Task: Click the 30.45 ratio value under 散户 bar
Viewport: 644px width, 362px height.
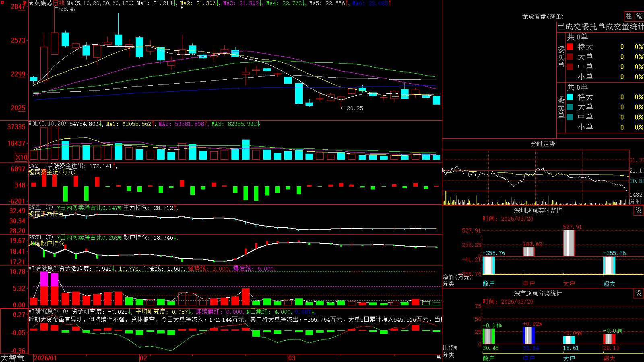Action: click(x=491, y=348)
